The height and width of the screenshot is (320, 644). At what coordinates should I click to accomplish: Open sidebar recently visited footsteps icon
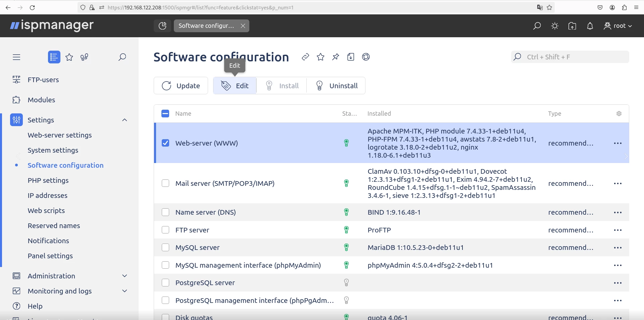pyautogui.click(x=84, y=57)
